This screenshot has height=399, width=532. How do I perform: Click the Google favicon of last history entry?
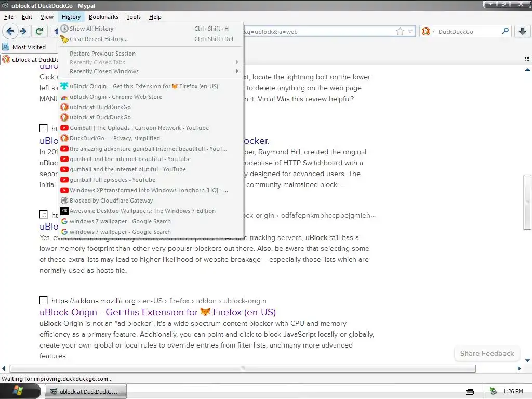(64, 232)
